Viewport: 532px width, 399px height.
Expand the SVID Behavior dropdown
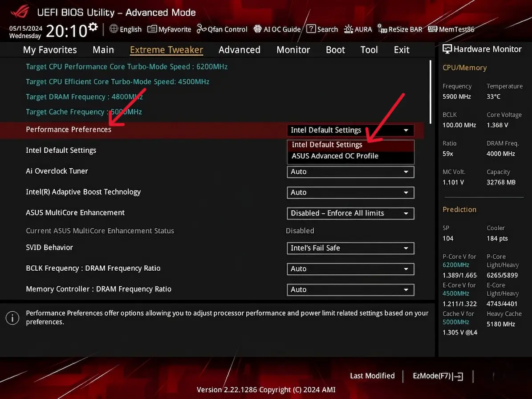click(x=350, y=248)
